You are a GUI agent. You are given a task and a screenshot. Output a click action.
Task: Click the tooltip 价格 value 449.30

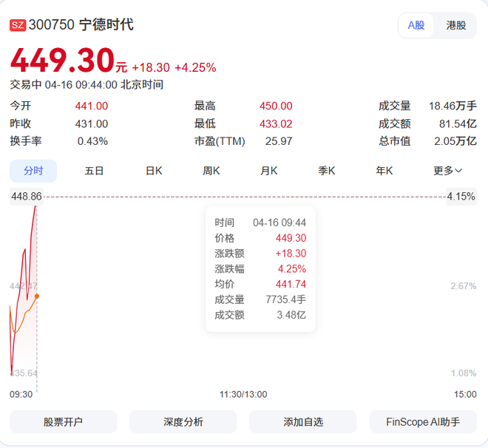click(x=291, y=238)
